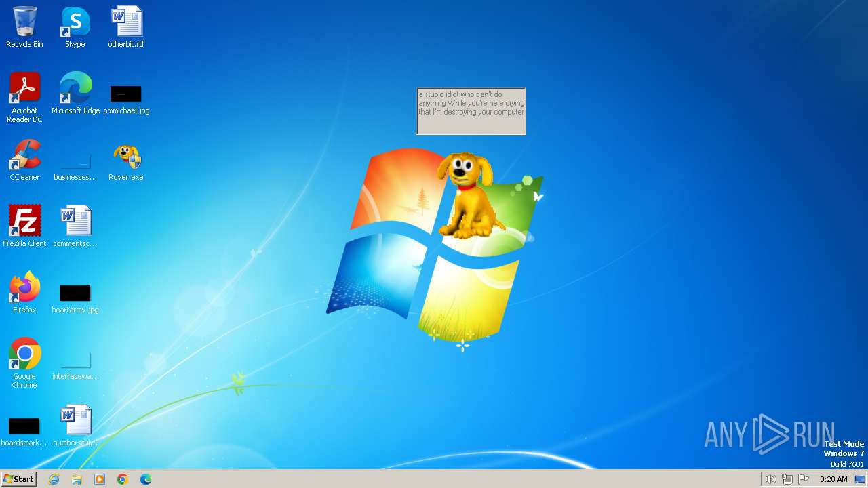The width and height of the screenshot is (868, 488).
Task: Select the FileZilla Client shortcut
Action: pos(24,226)
